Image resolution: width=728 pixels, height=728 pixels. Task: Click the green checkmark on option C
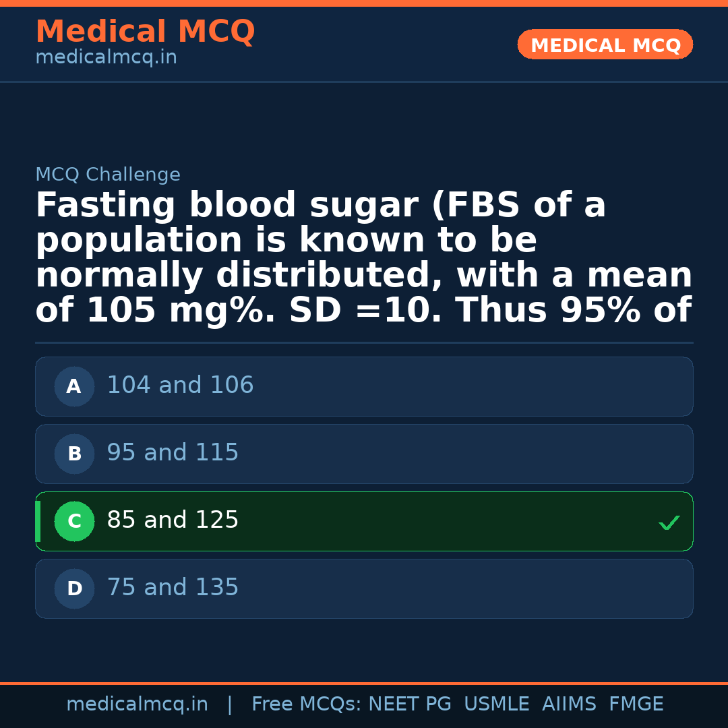point(669,522)
